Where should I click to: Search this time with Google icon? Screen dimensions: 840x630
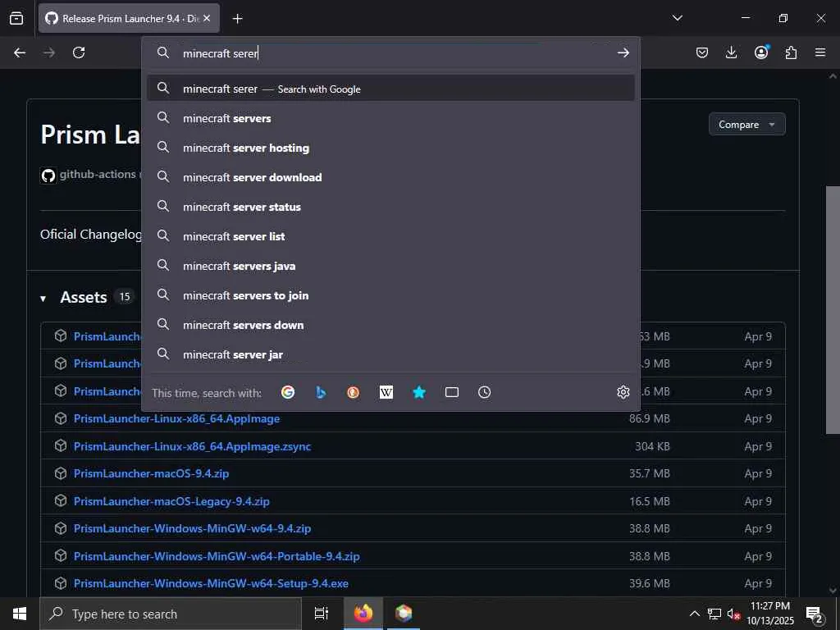click(x=288, y=392)
